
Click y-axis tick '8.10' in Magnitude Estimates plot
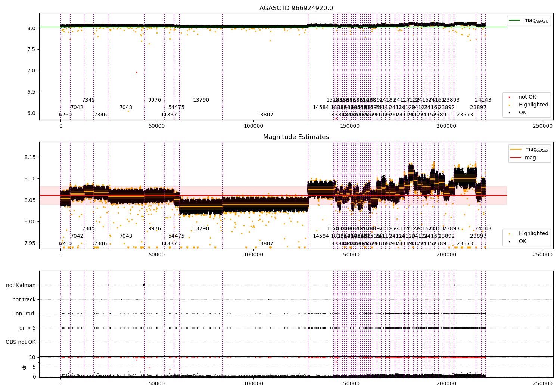coord(29,179)
